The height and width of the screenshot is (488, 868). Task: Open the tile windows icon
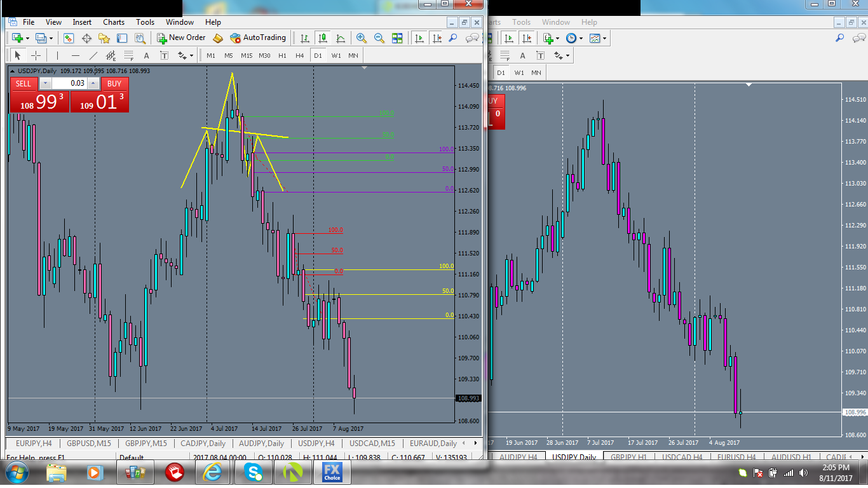397,38
